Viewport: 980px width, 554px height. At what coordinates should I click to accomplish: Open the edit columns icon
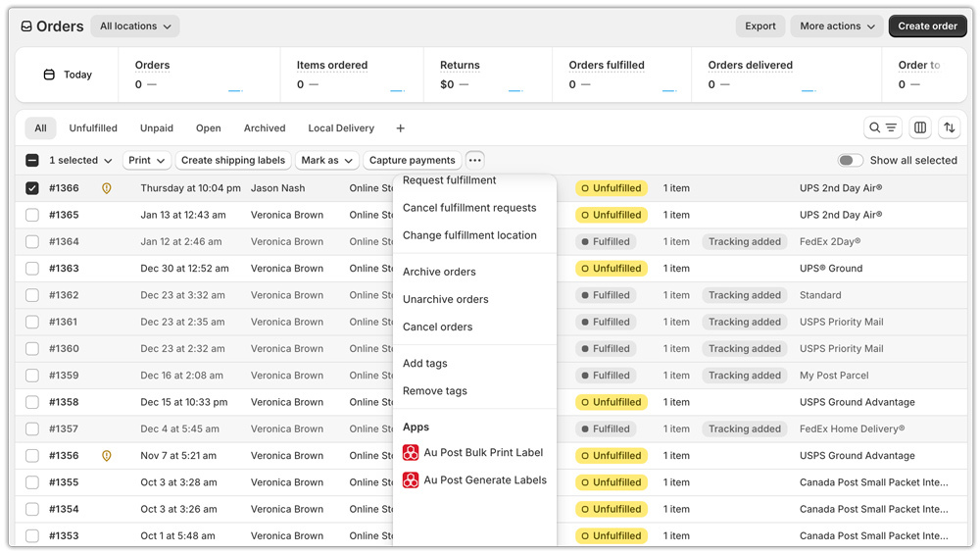point(920,128)
